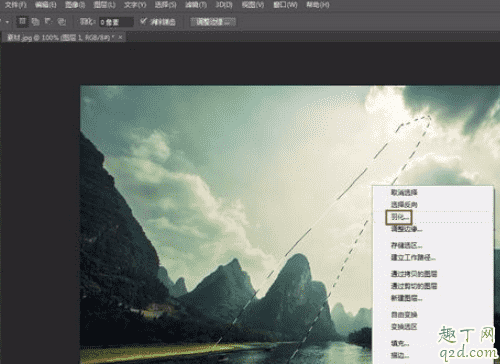Click the 调整边缘 button in options bar

click(x=213, y=22)
